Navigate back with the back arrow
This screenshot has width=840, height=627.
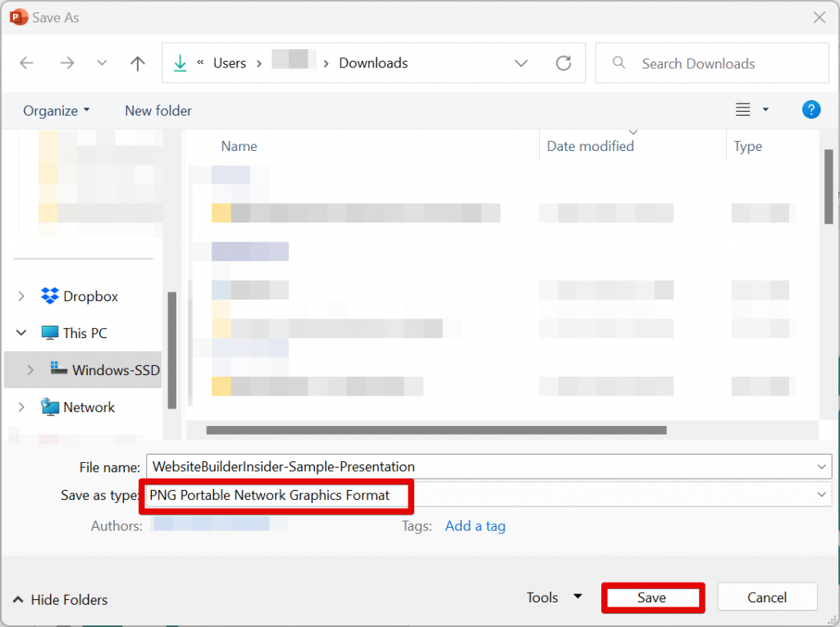click(27, 62)
